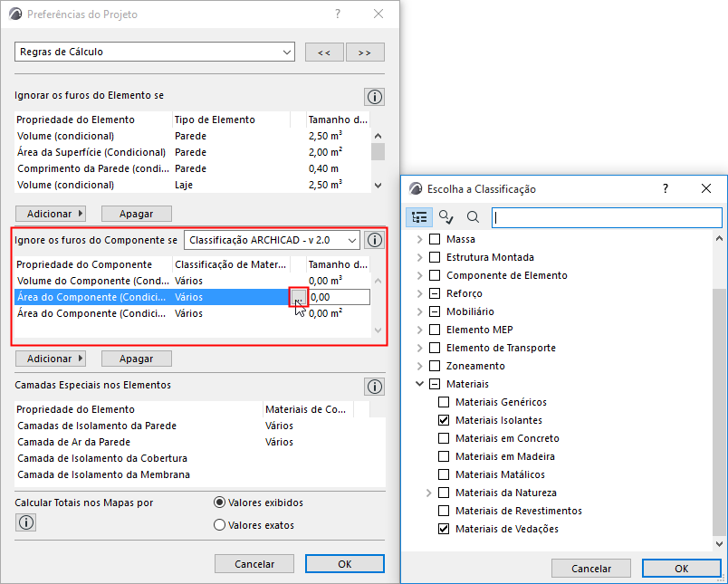Click OK in Escolha a Classificação

(682, 569)
